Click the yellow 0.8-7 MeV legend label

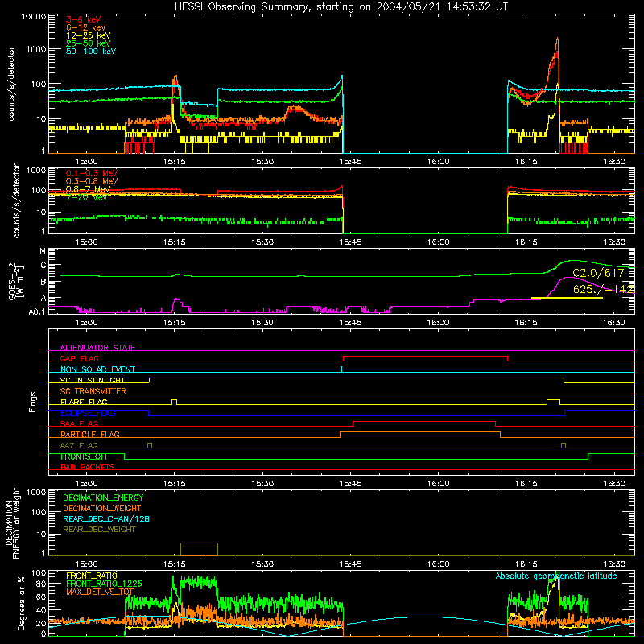tap(88, 189)
